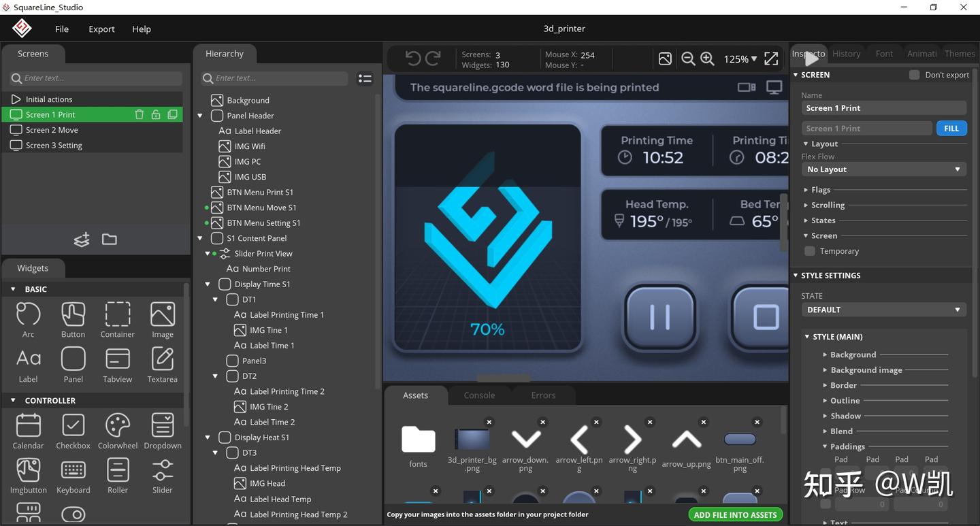
Task: Duplicate Screen 1 Print using copy icon
Action: pyautogui.click(x=173, y=114)
